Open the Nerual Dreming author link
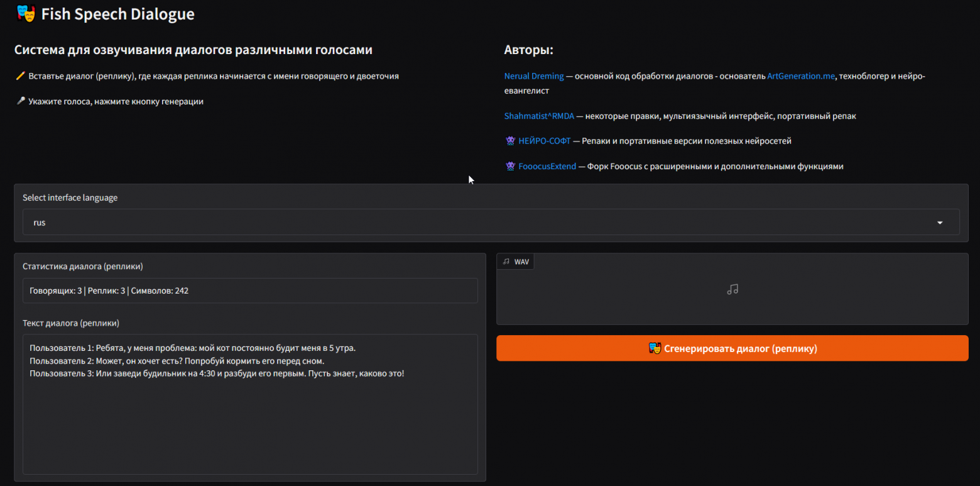This screenshot has height=486, width=980. click(x=533, y=76)
